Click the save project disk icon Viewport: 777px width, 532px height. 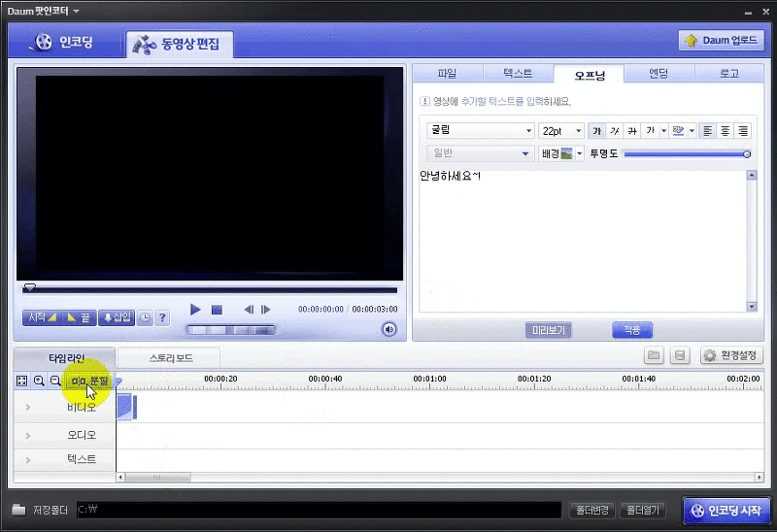(680, 355)
